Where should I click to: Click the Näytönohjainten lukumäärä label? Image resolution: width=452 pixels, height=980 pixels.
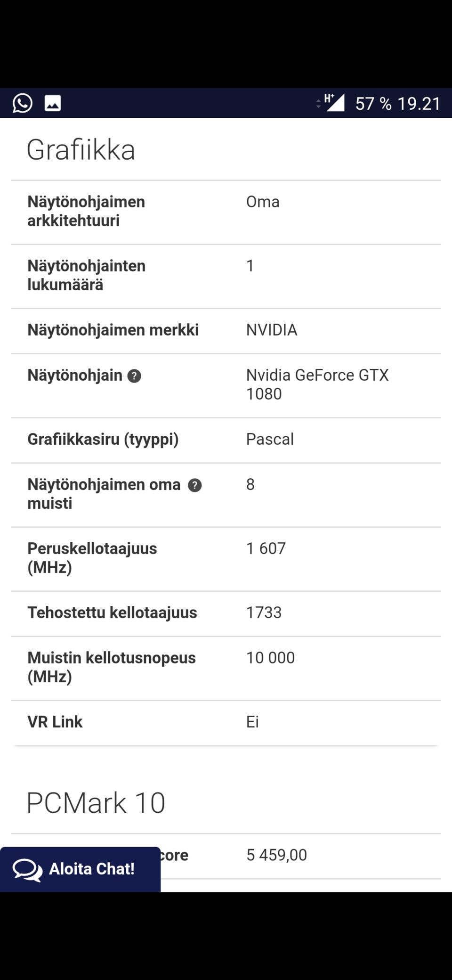(x=87, y=275)
